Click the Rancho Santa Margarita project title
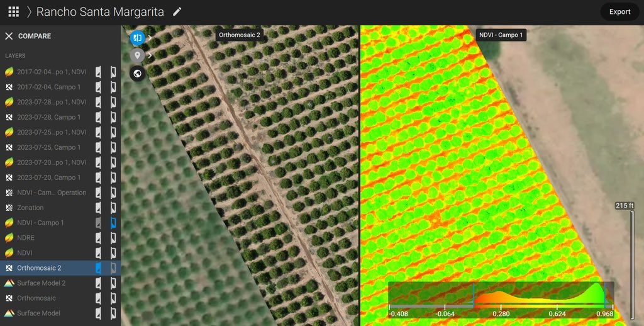Screen dimensions: 644x326 pos(100,12)
